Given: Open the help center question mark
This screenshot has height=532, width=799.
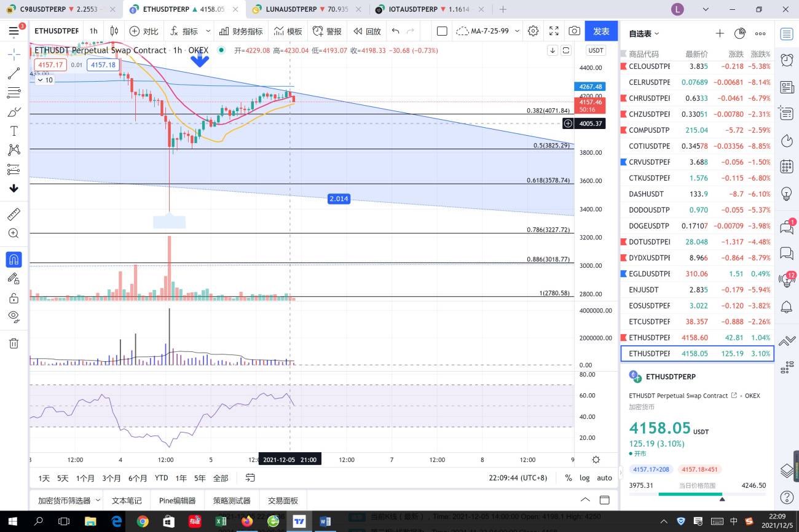Looking at the screenshot, I should [786, 497].
